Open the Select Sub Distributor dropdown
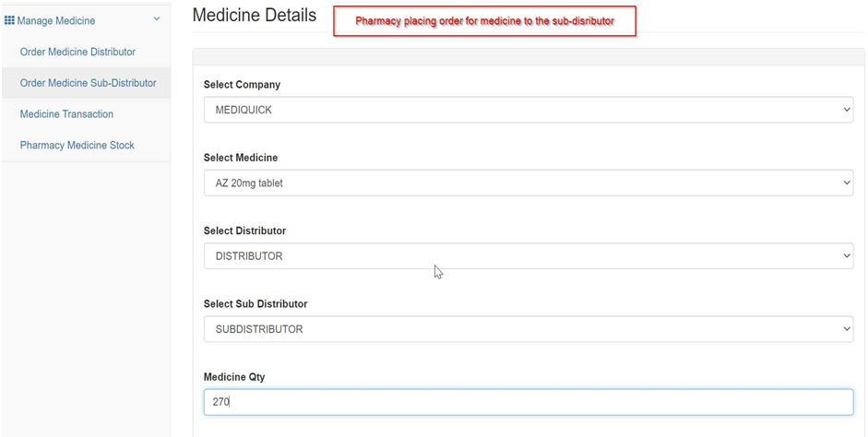 (529, 328)
